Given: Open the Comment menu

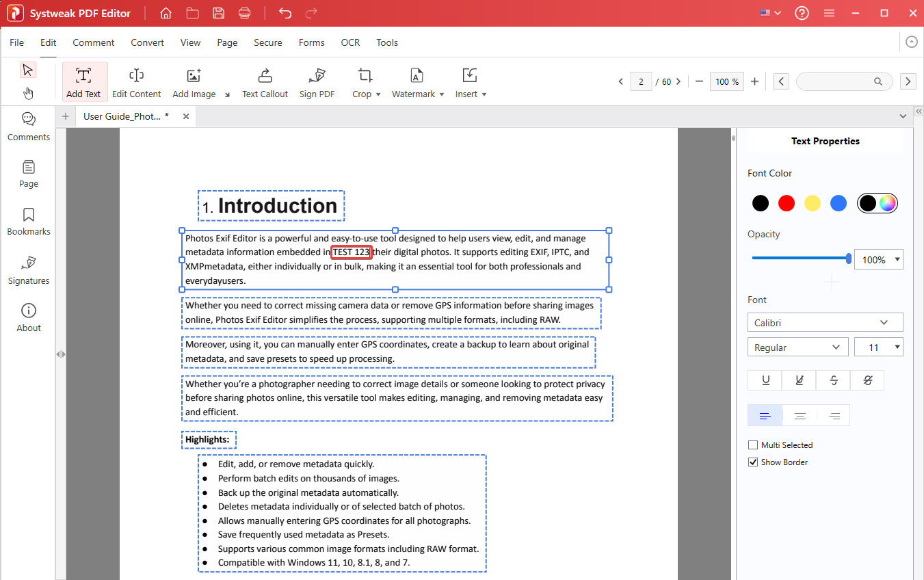Looking at the screenshot, I should (94, 42).
